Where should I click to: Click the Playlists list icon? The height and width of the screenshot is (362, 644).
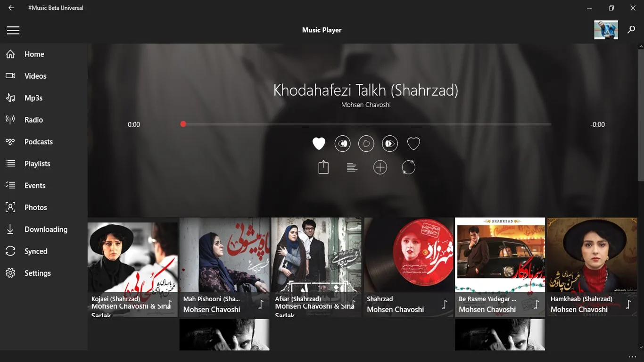click(x=10, y=164)
